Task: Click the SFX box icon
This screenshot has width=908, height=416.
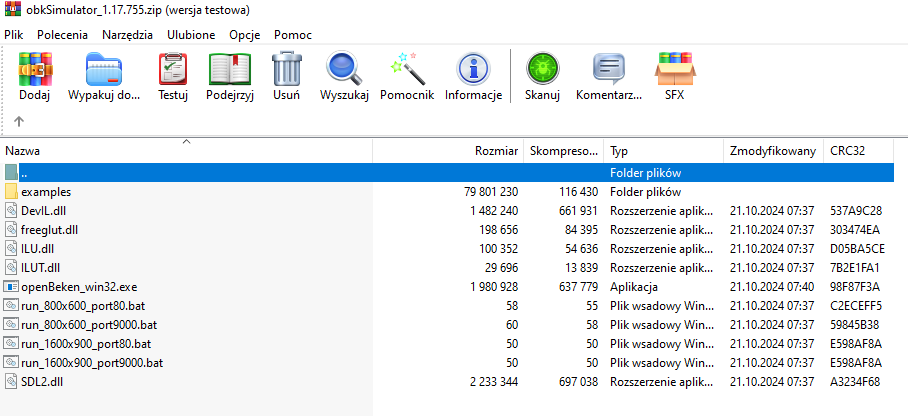Action: [675, 68]
